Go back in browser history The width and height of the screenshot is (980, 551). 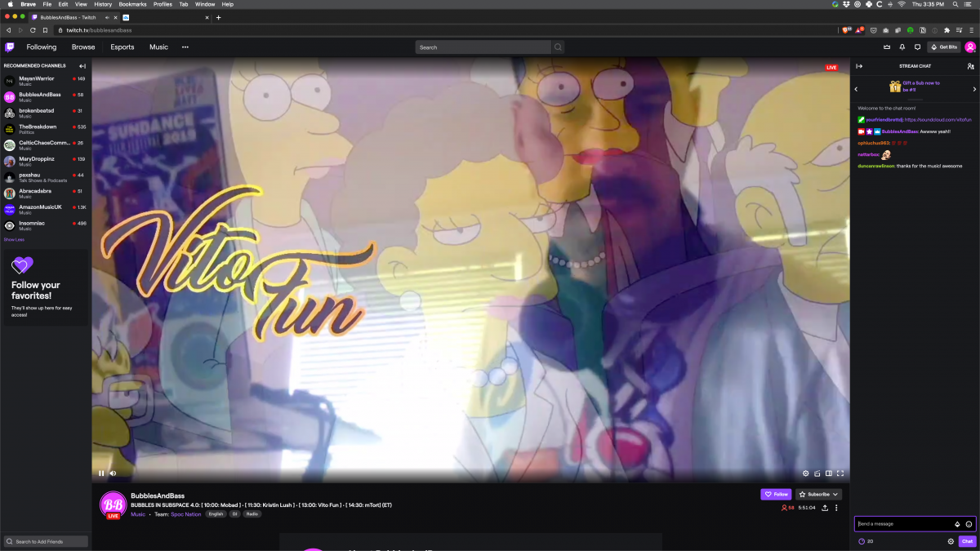coord(8,30)
